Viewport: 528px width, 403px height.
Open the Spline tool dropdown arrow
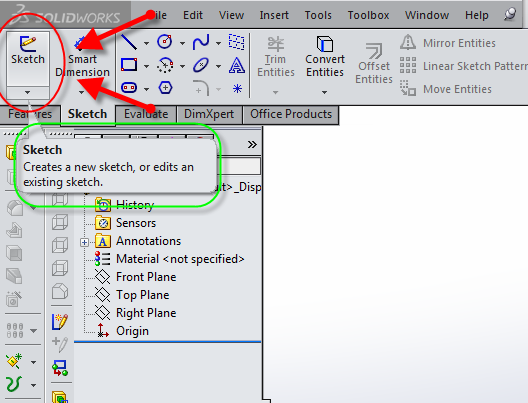click(x=218, y=43)
